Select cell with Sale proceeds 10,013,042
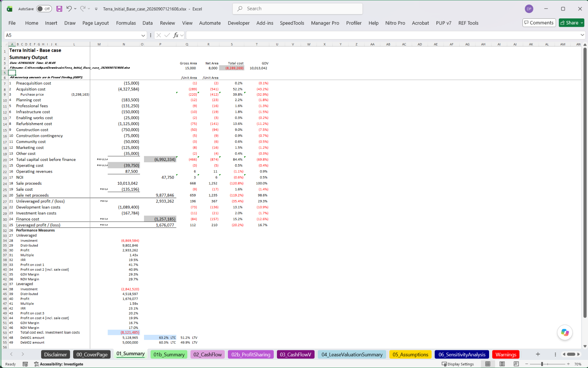The image size is (588, 368). pos(124,183)
